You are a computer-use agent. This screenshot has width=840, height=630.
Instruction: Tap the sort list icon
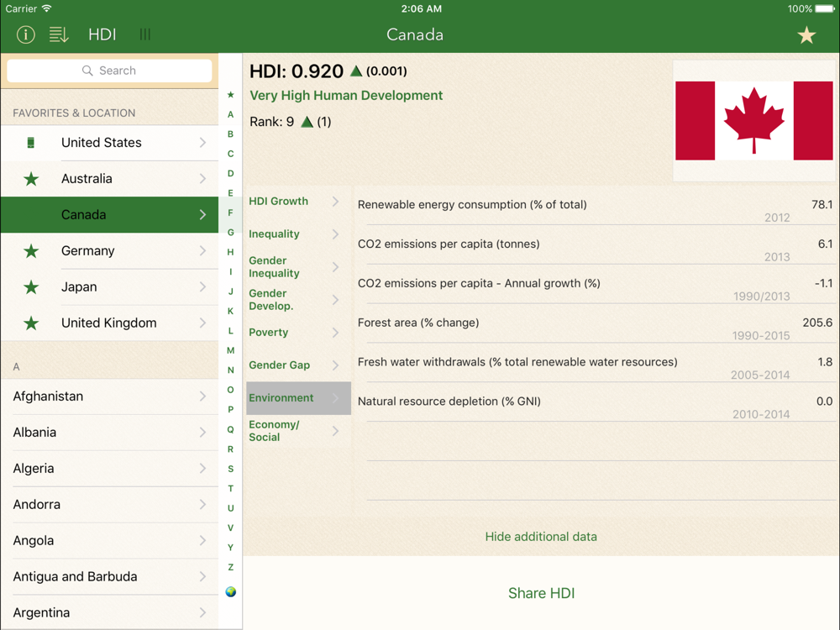pyautogui.click(x=59, y=34)
